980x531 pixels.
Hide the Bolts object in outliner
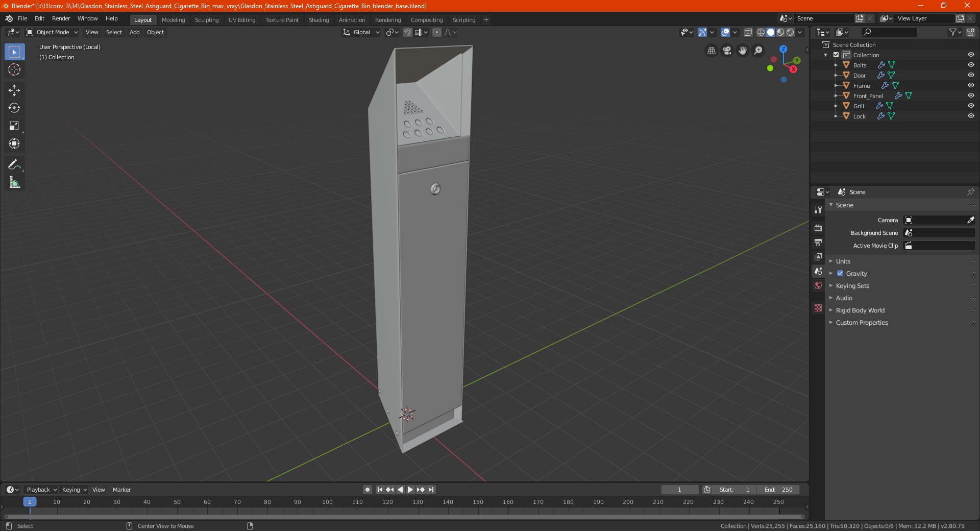tap(971, 65)
